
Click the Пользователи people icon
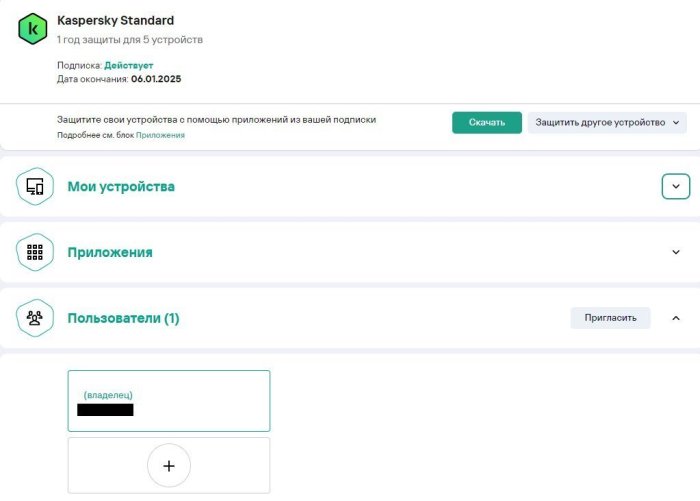35,318
